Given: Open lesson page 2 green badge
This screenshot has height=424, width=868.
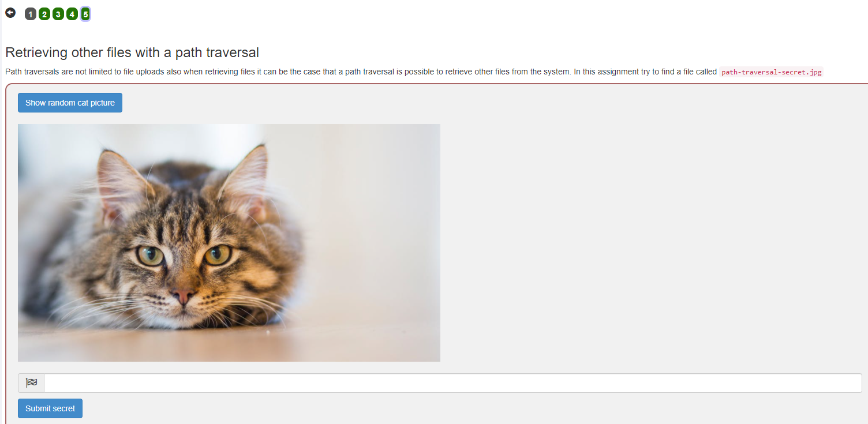Looking at the screenshot, I should [x=44, y=14].
